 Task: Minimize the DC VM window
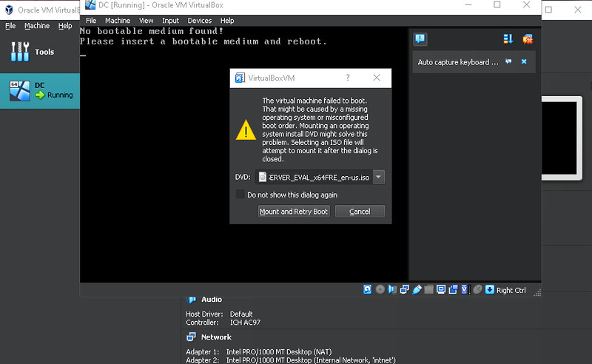coord(468,5)
